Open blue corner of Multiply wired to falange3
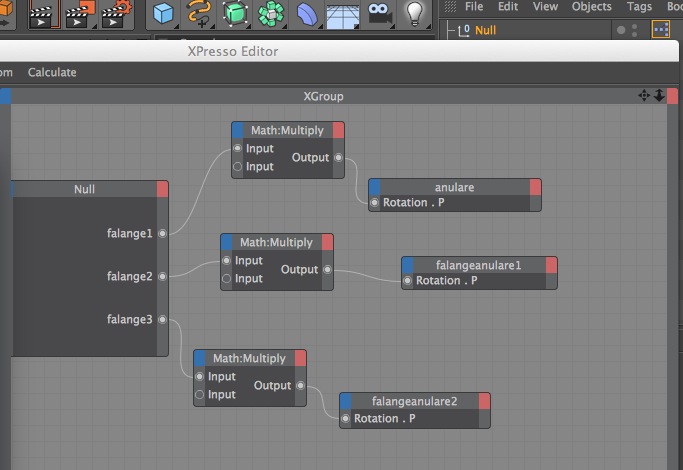Image resolution: width=683 pixels, height=470 pixels. 199,358
